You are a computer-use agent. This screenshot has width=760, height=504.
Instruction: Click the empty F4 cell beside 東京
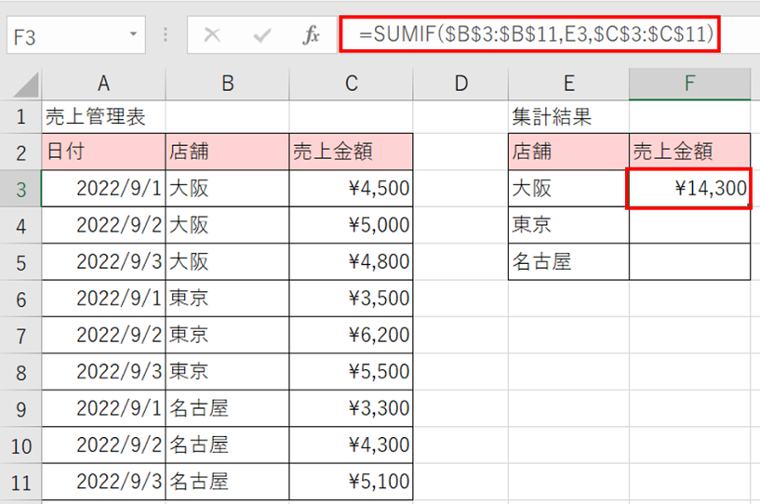(690, 225)
